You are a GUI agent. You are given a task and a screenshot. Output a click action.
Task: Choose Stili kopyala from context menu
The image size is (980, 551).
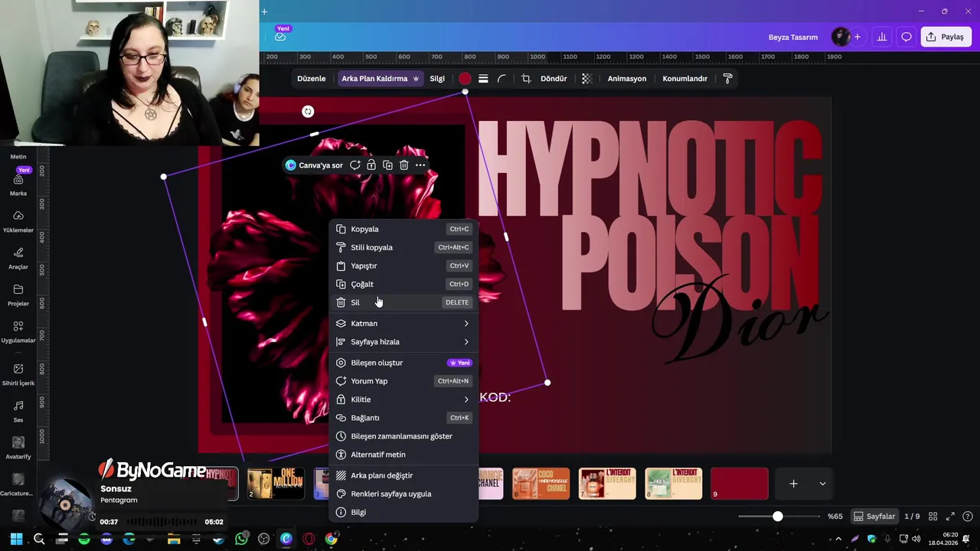pyautogui.click(x=403, y=247)
